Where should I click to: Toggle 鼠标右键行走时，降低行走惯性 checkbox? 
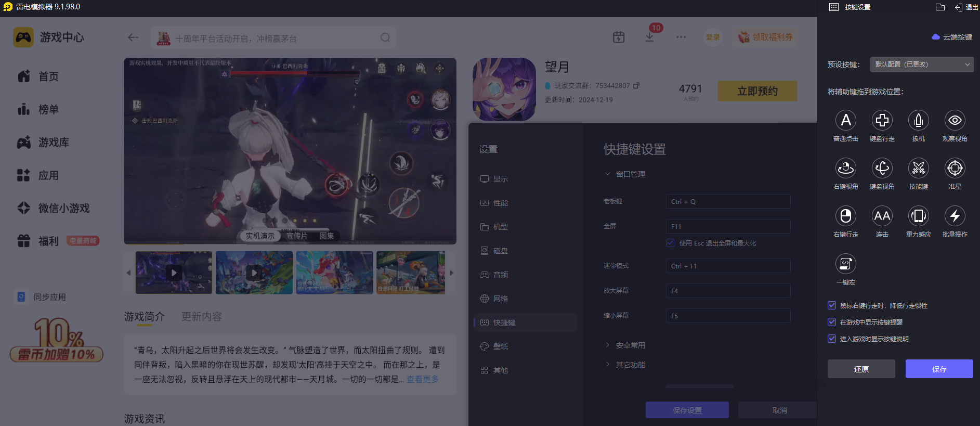832,305
